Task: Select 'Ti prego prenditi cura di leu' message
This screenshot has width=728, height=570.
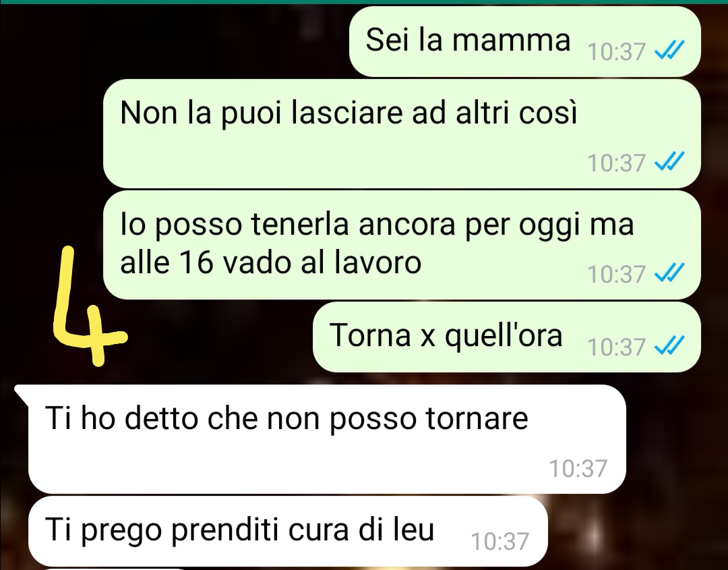Action: [x=288, y=531]
